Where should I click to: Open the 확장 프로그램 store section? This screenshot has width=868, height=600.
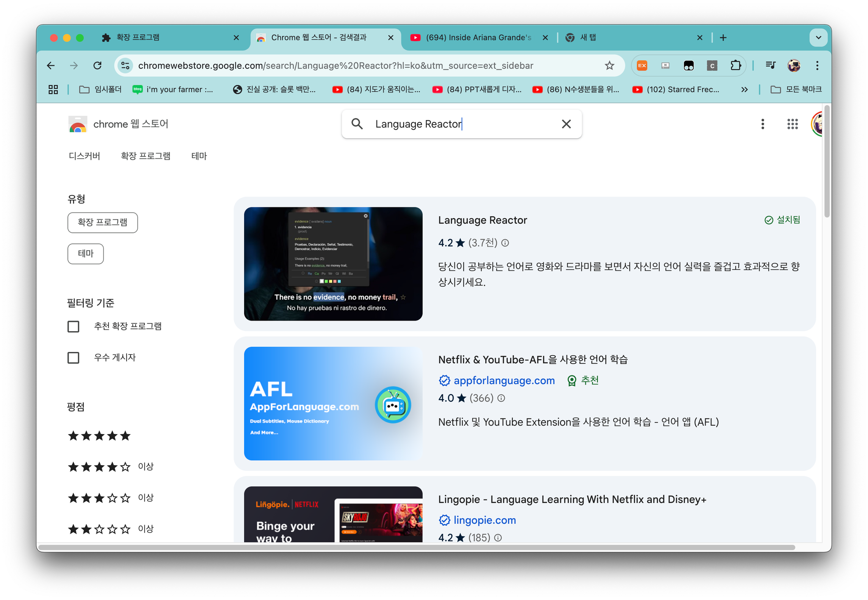[145, 156]
